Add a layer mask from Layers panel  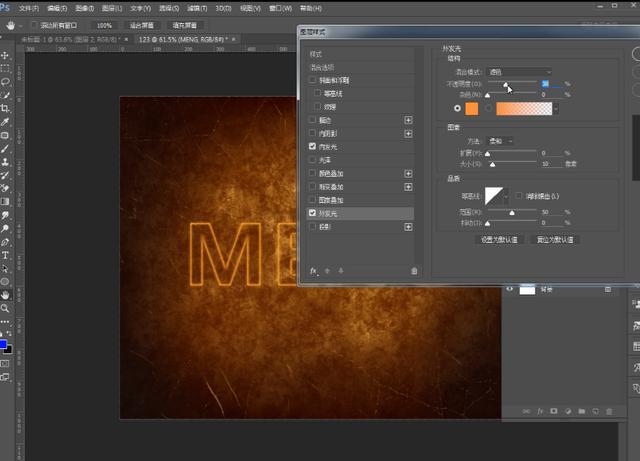coord(554,411)
